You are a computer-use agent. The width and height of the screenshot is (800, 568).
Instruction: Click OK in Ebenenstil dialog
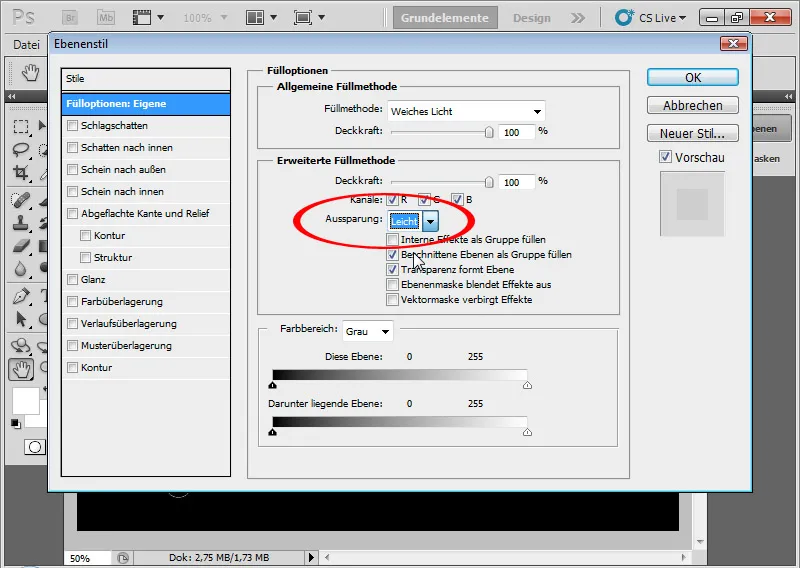[692, 78]
